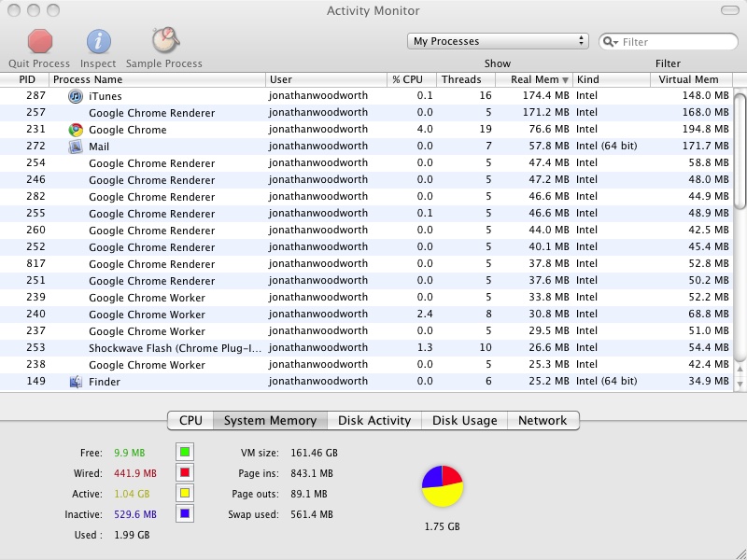Screen dimensions: 747x560
Task: Open the My Processes dropdown
Action: coord(498,41)
